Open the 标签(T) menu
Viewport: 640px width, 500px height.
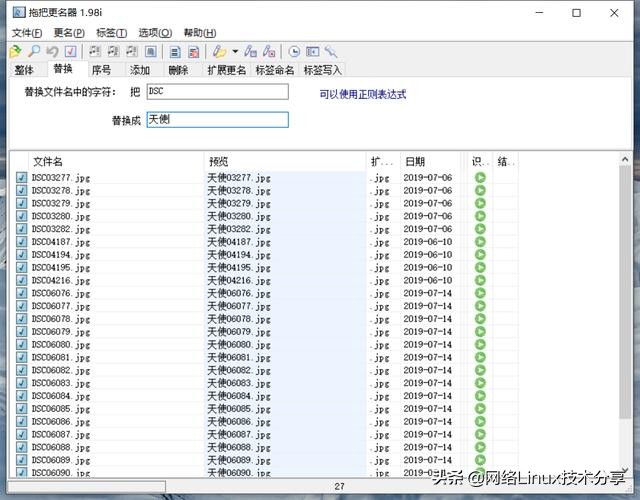[x=111, y=33]
